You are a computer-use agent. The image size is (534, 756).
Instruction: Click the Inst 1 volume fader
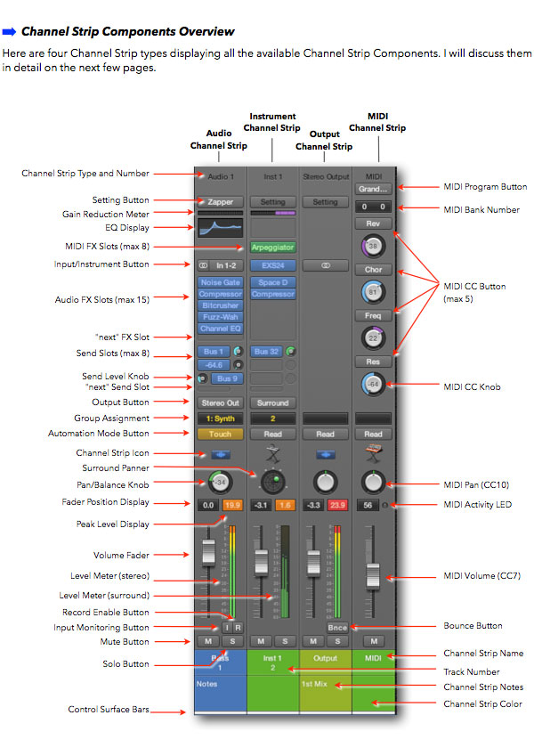click(262, 562)
